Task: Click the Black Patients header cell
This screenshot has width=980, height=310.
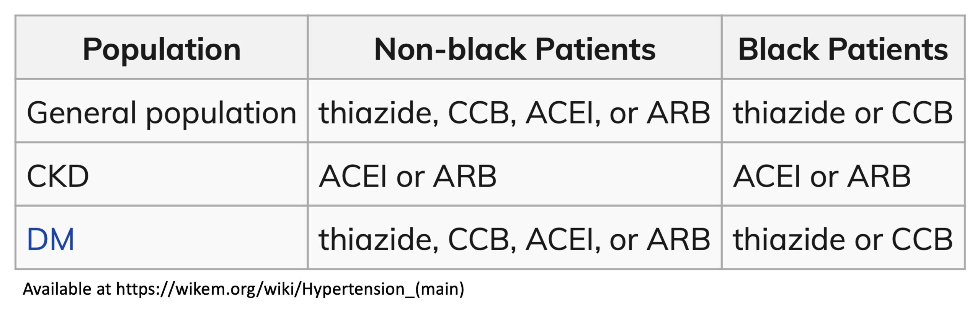Action: [x=843, y=47]
